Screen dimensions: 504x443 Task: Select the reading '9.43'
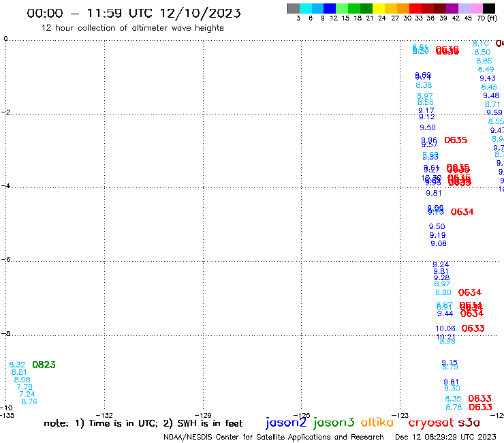pyautogui.click(x=488, y=78)
